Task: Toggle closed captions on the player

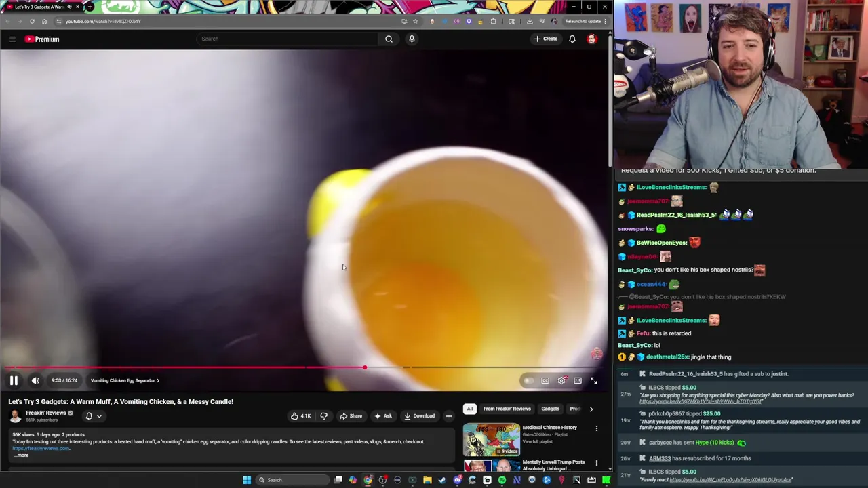Action: [x=545, y=381]
